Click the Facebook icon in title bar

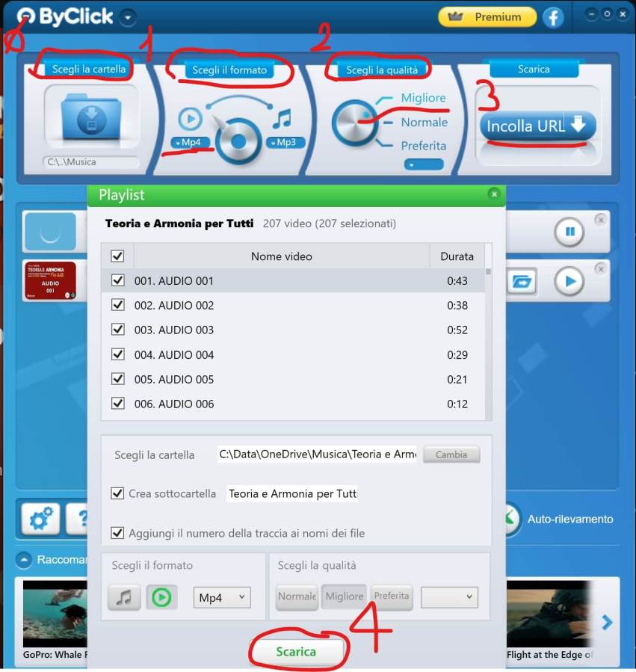553,17
